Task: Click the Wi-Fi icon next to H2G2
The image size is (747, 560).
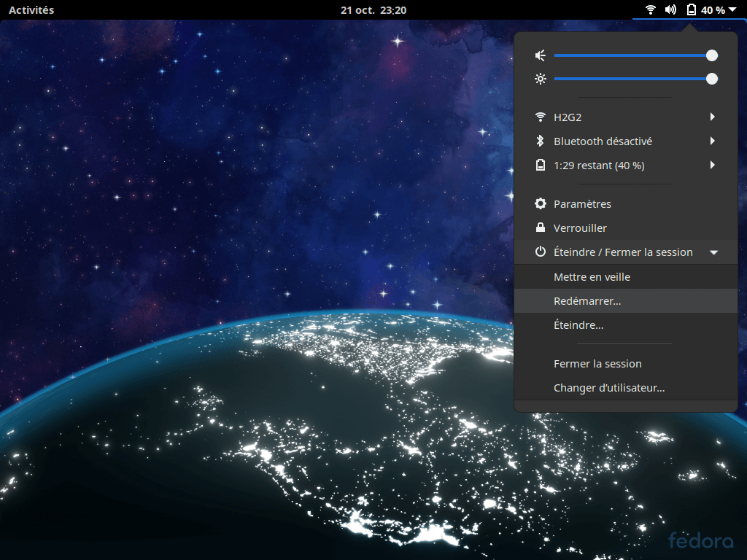Action: [541, 117]
